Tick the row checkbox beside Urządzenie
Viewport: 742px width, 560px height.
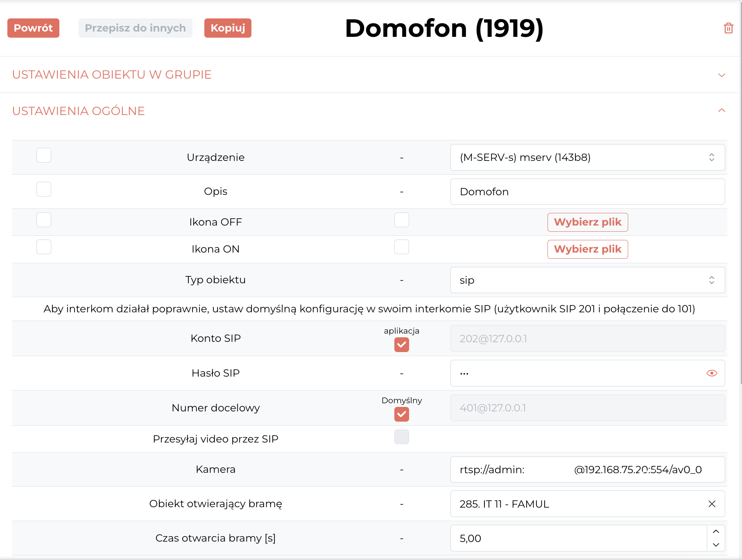(x=44, y=155)
